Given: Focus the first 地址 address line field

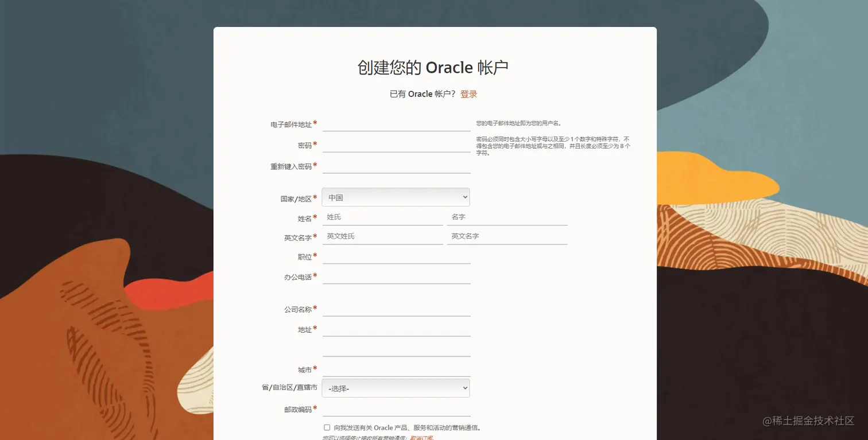Looking at the screenshot, I should [396, 329].
